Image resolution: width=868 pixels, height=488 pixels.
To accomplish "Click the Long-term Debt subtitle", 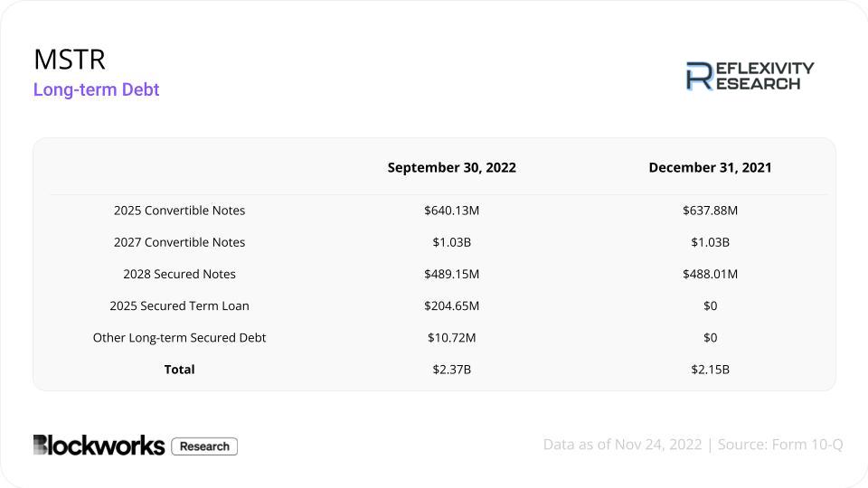I will pyautogui.click(x=96, y=89).
